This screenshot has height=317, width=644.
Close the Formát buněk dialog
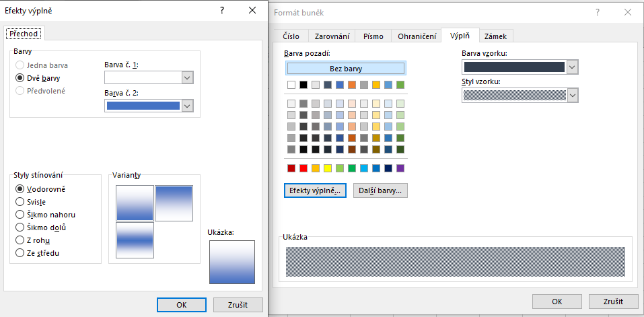627,13
